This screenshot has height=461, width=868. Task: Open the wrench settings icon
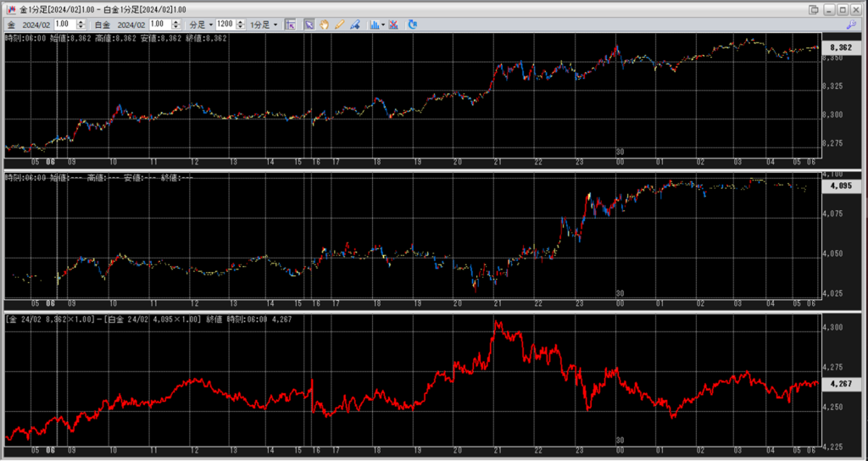pyautogui.click(x=851, y=25)
